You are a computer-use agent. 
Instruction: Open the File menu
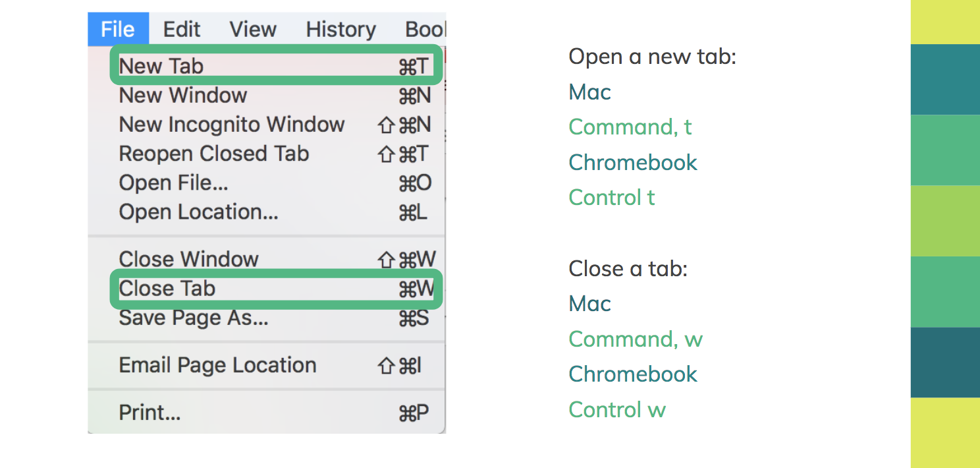tap(118, 30)
